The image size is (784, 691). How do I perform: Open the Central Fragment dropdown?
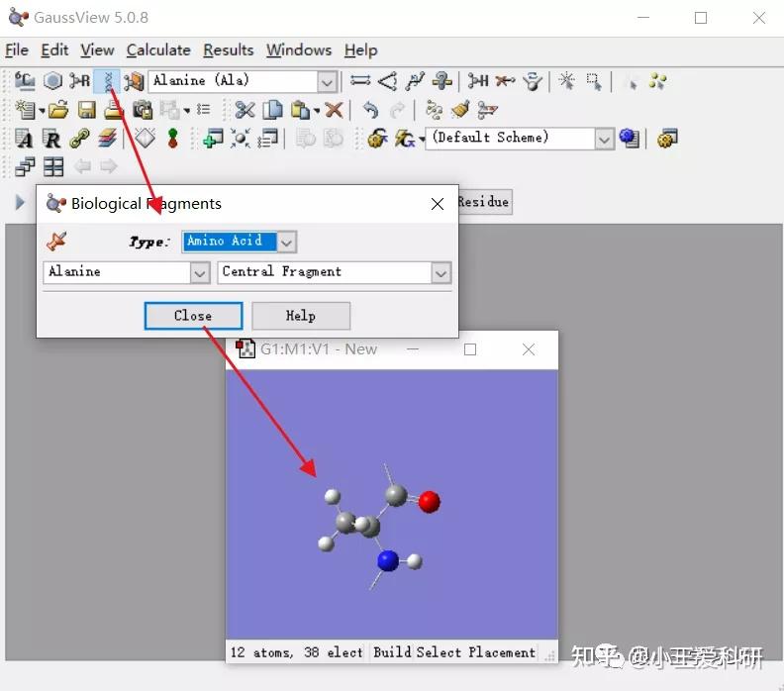(441, 273)
